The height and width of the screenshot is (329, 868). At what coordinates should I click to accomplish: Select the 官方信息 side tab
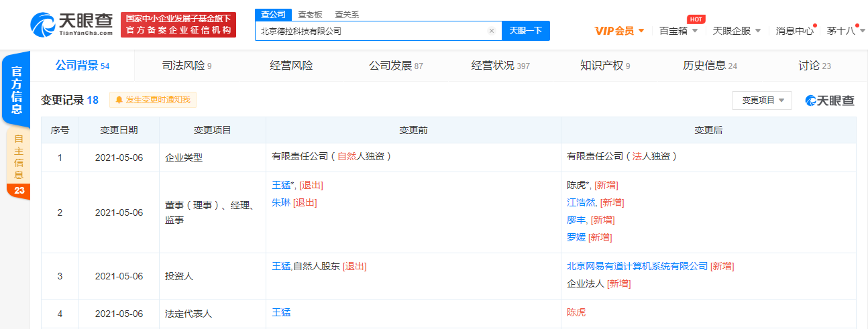pyautogui.click(x=17, y=90)
